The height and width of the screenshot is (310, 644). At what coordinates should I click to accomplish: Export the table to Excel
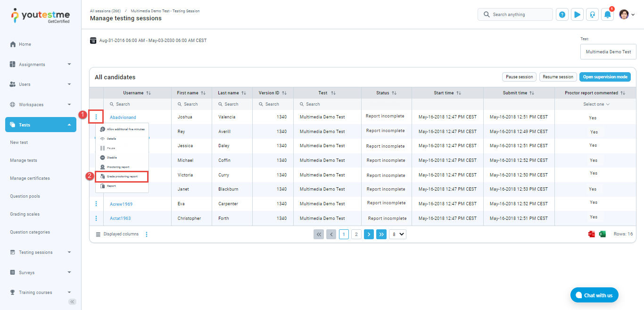tap(602, 234)
